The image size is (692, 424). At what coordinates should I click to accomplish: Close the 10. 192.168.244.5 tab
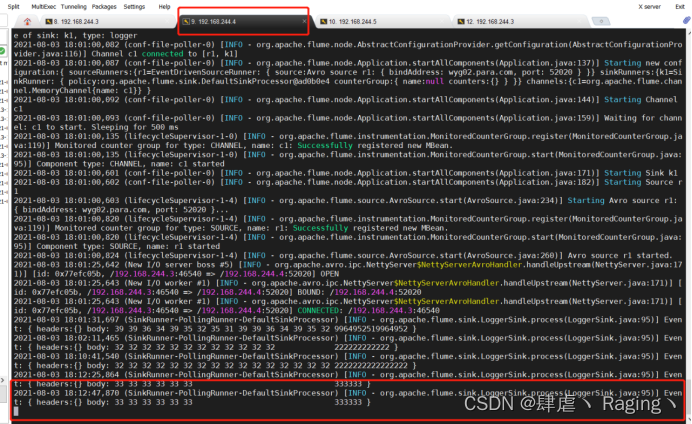coord(443,21)
